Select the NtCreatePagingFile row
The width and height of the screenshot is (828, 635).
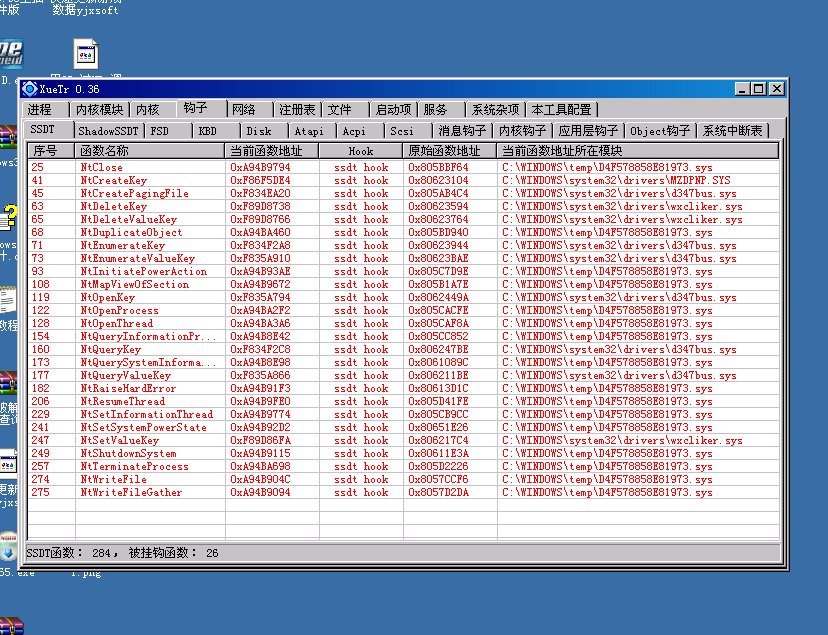pos(403,193)
